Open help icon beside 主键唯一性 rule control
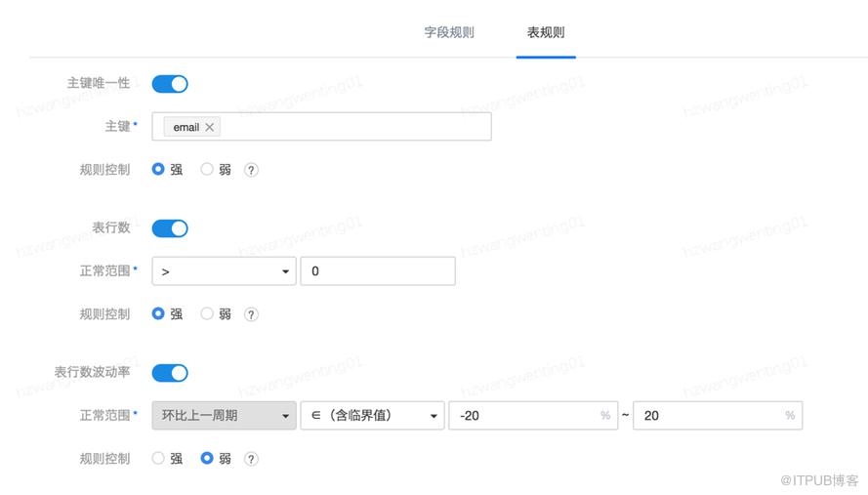The image size is (868, 495). (x=251, y=170)
